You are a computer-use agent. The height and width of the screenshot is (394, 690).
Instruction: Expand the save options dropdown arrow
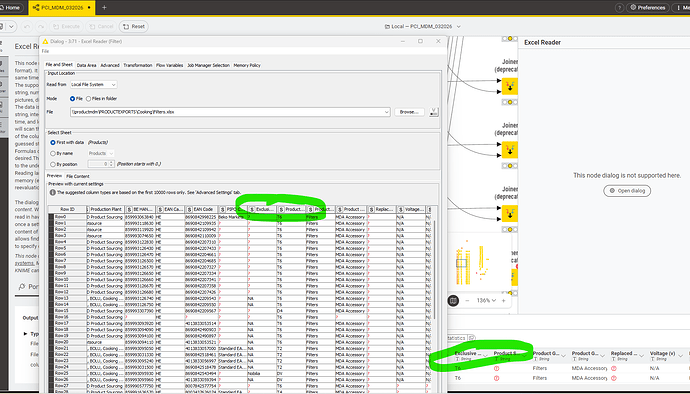(x=11, y=26)
